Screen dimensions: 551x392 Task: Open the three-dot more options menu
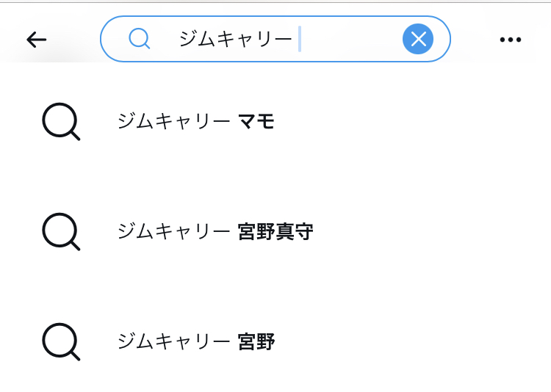pos(510,40)
